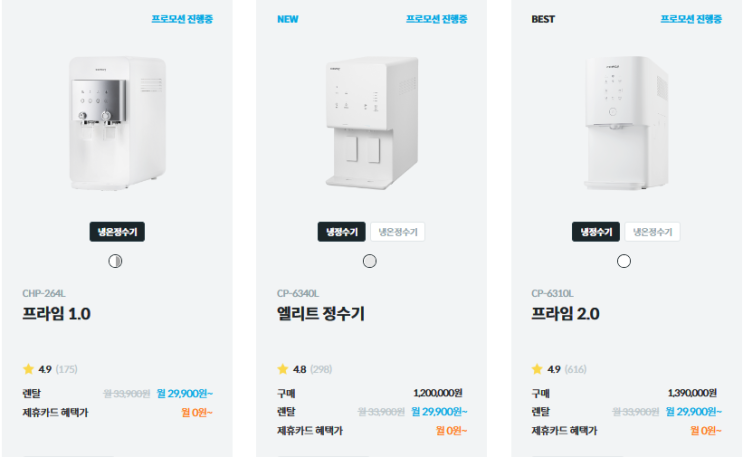The height and width of the screenshot is (457, 743).
Task: Switch 엘리트 정수기 to 냉온정수기 type
Action: [x=398, y=232]
